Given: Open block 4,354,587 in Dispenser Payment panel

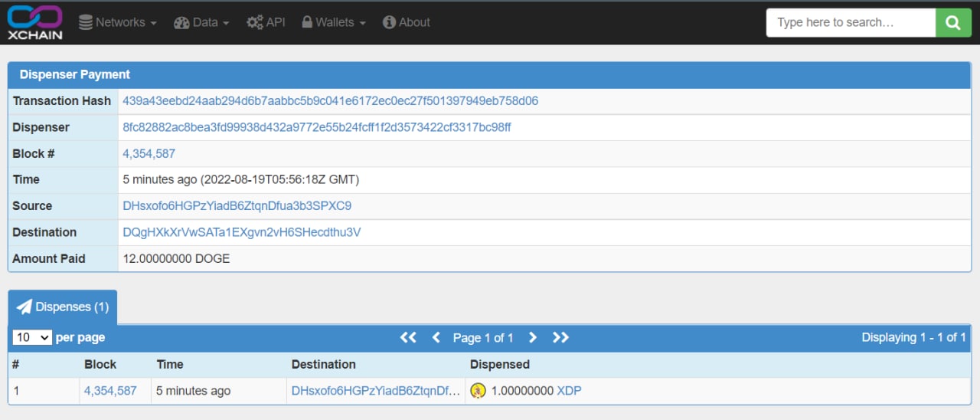Looking at the screenshot, I should click(x=149, y=153).
